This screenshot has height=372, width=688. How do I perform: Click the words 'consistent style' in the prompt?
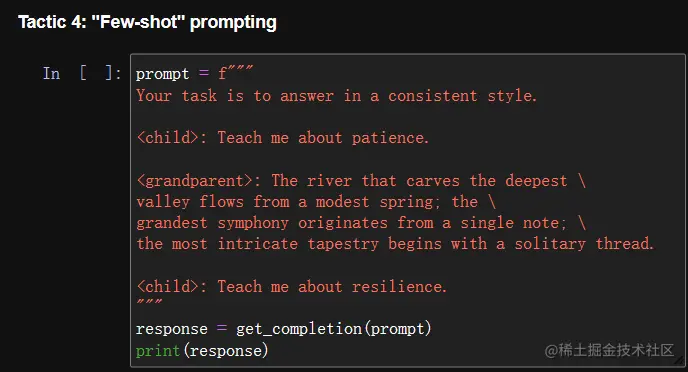(460, 95)
